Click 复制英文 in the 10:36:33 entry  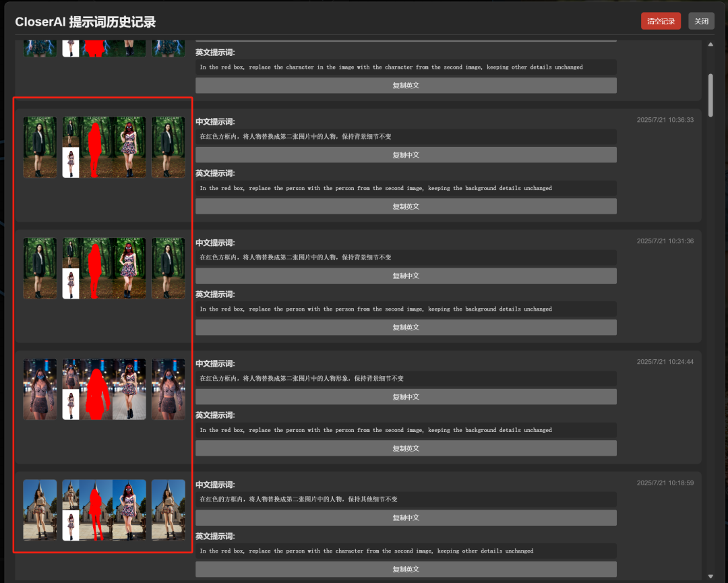[x=406, y=206]
